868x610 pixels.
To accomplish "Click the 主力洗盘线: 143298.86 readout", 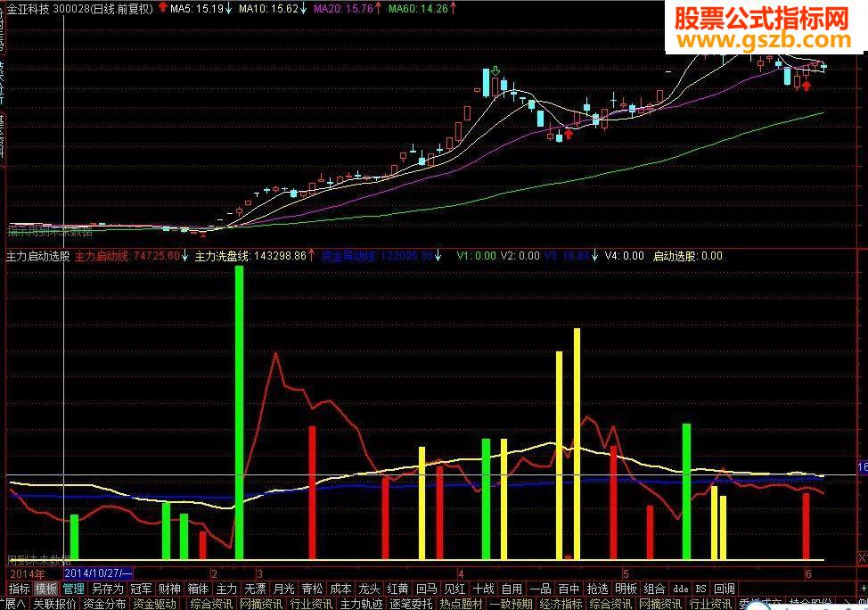I will pyautogui.click(x=250, y=256).
